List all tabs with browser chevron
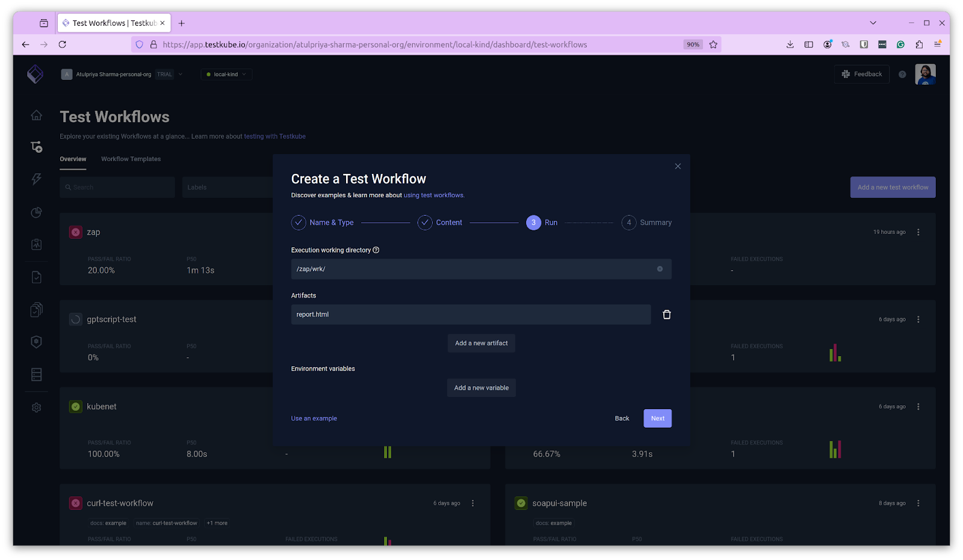This screenshot has height=560, width=963. [x=873, y=23]
